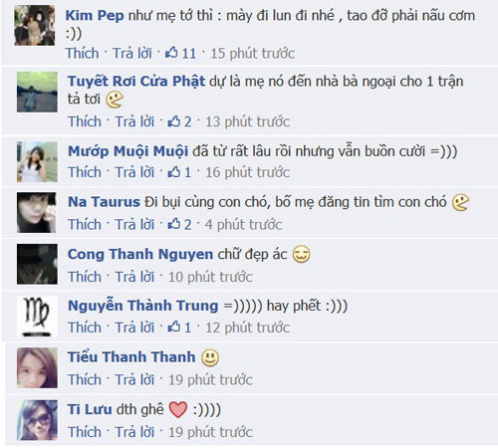Open the Tuyết Rơi Cửa Phật name link

(136, 82)
